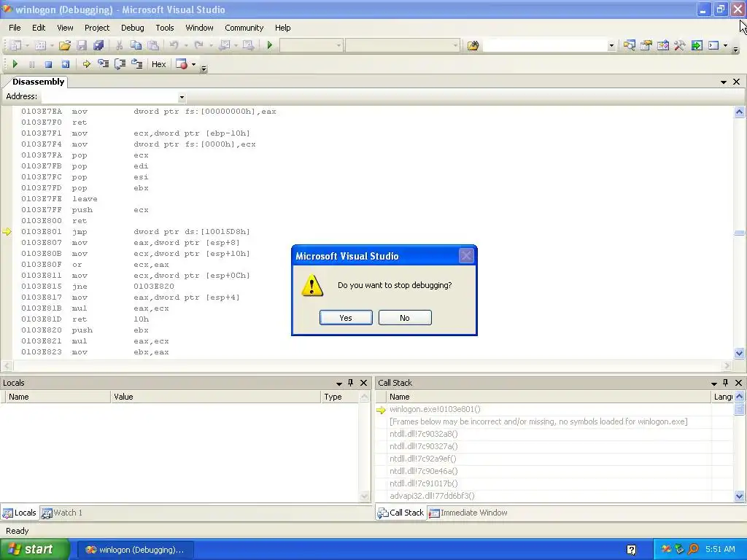Click the New Project toolbar icon
Image resolution: width=747 pixels, height=560 pixels.
(15, 45)
